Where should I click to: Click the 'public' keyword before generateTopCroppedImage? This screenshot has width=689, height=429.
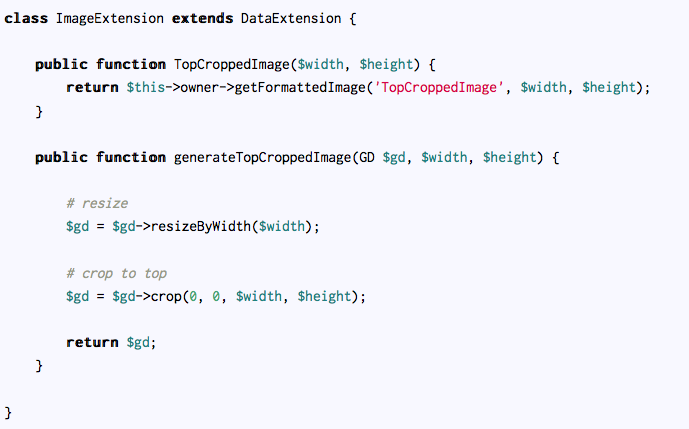(x=60, y=157)
